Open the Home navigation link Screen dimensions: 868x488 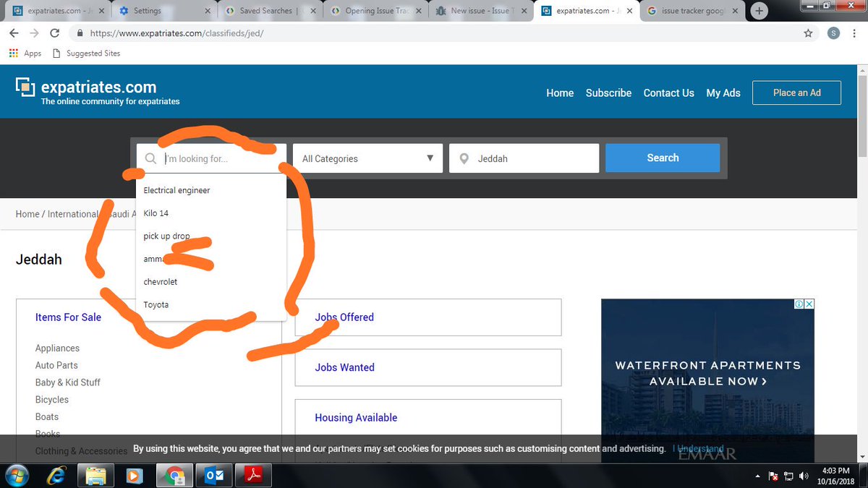[x=560, y=93]
